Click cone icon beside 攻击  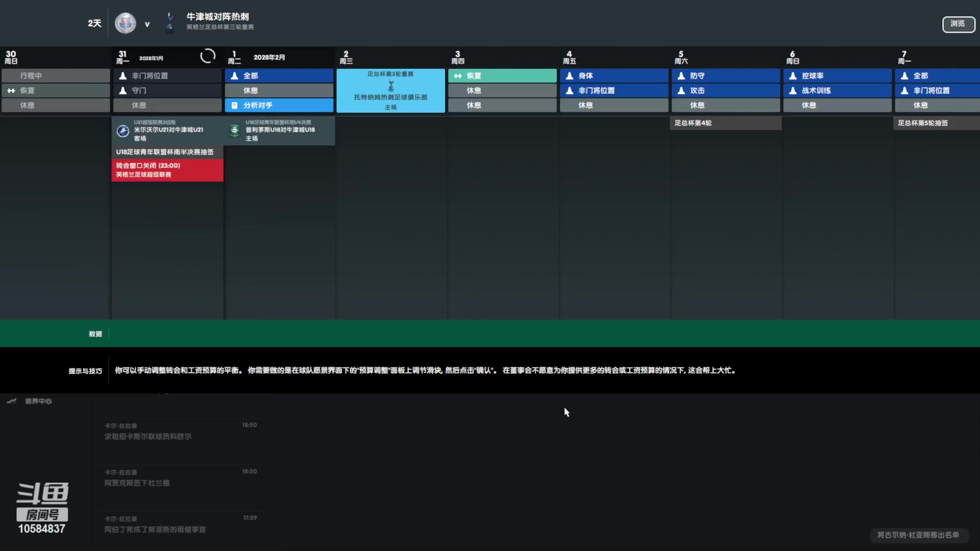(681, 90)
